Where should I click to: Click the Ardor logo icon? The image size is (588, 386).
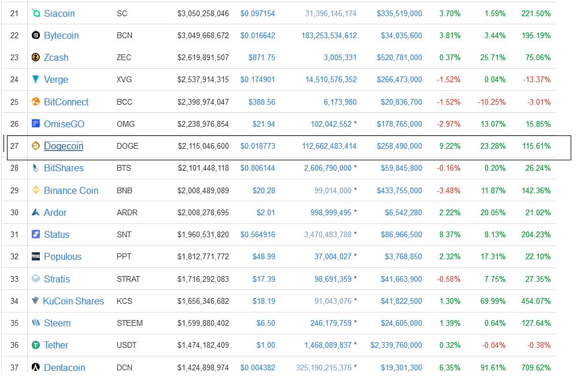tap(36, 212)
